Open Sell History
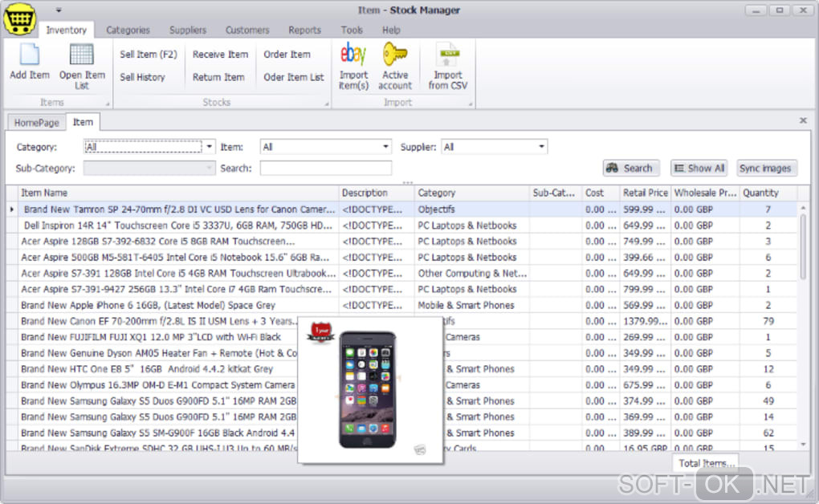The height and width of the screenshot is (504, 819). pyautogui.click(x=142, y=77)
